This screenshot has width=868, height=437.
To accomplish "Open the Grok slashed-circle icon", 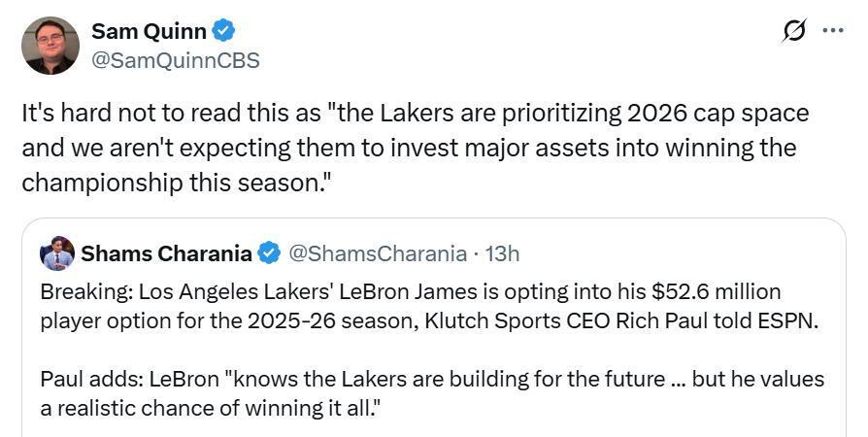I will (794, 31).
